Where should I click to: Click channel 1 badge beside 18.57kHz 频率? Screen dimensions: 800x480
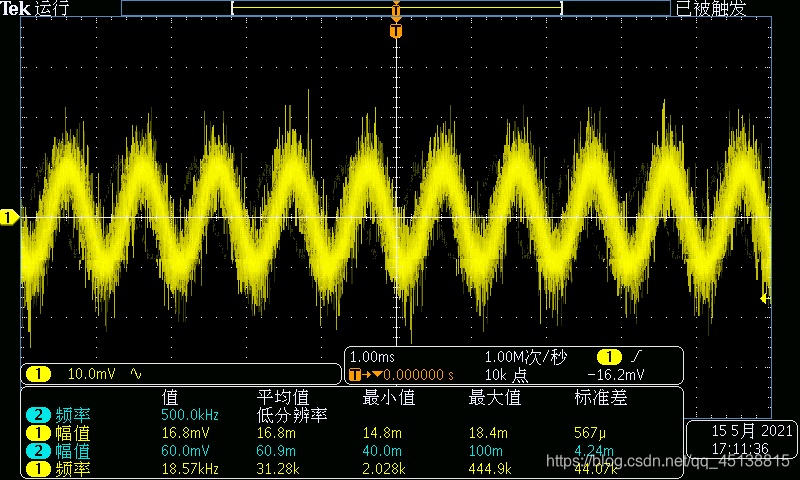click(39, 469)
